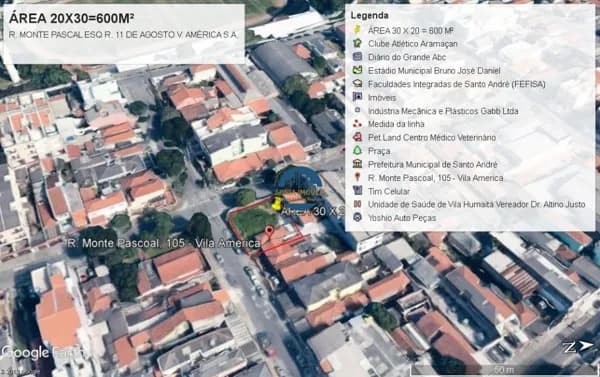Click the yellow pushpin marker on the lot

(x=277, y=203)
